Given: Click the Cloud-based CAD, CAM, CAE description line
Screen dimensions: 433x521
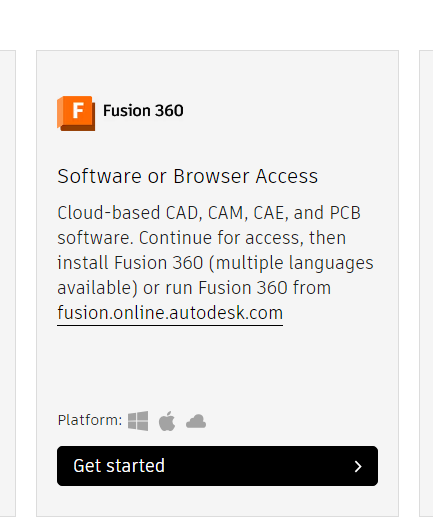Looking at the screenshot, I should pyautogui.click(x=209, y=213).
